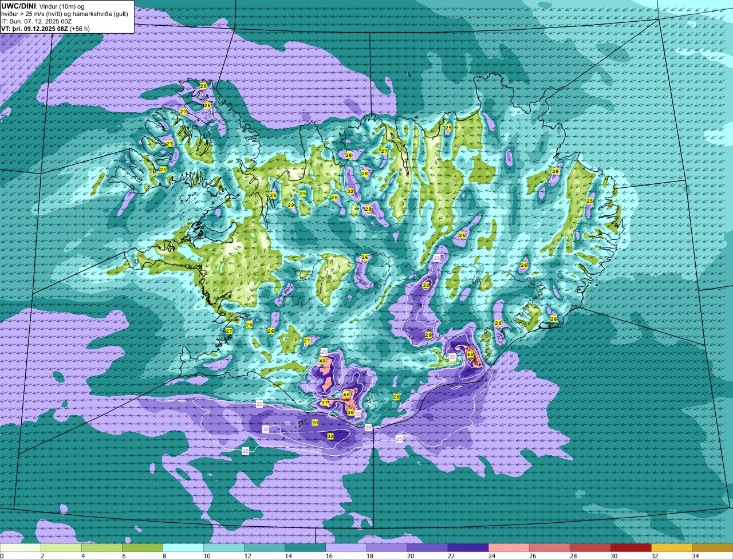Viewport: 733px width, 560px height.
Task: Select the 30–32 m/s dark red legend swatch
Action: click(x=630, y=548)
